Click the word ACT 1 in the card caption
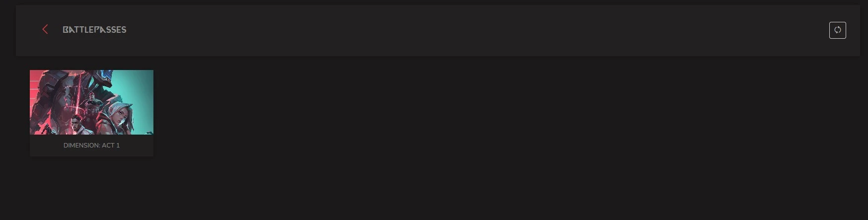The height and width of the screenshot is (220, 868). pos(111,145)
